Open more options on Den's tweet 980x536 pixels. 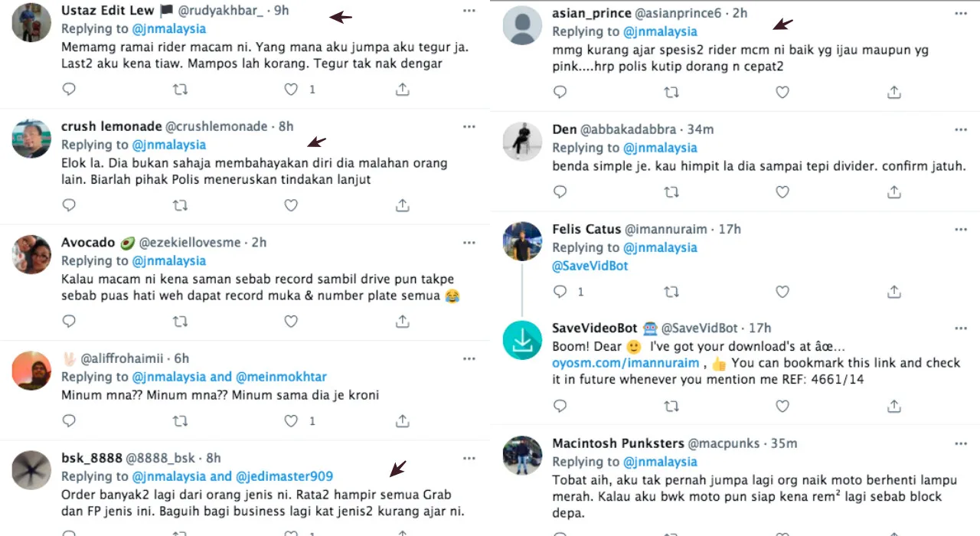pos(961,129)
